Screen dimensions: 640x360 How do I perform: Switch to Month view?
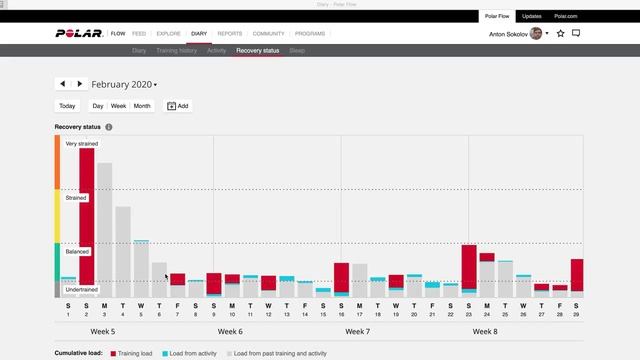(x=142, y=106)
